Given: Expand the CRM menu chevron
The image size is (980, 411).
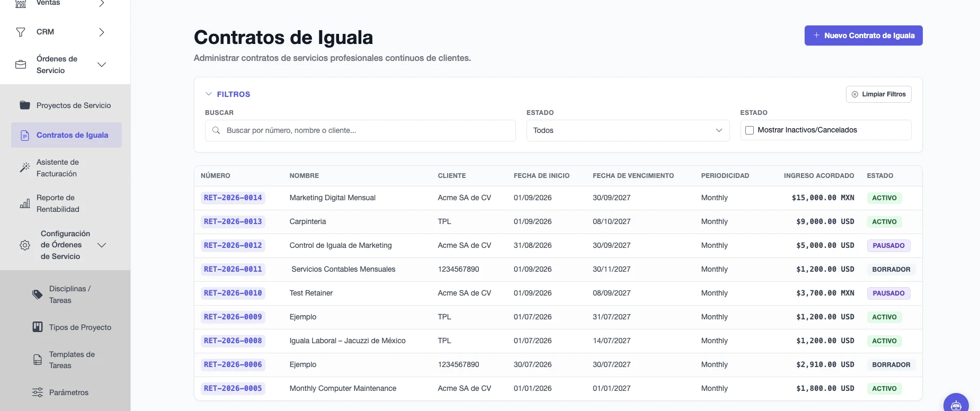Looking at the screenshot, I should [102, 32].
